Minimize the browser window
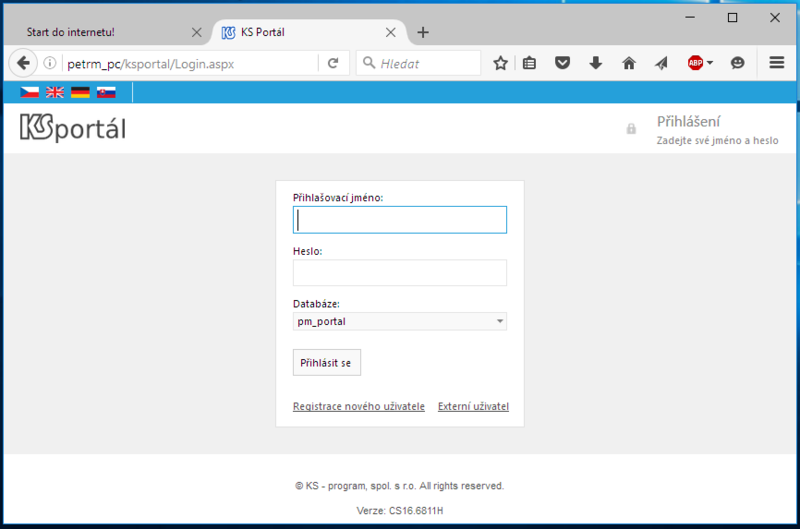This screenshot has width=800, height=529. coord(690,18)
